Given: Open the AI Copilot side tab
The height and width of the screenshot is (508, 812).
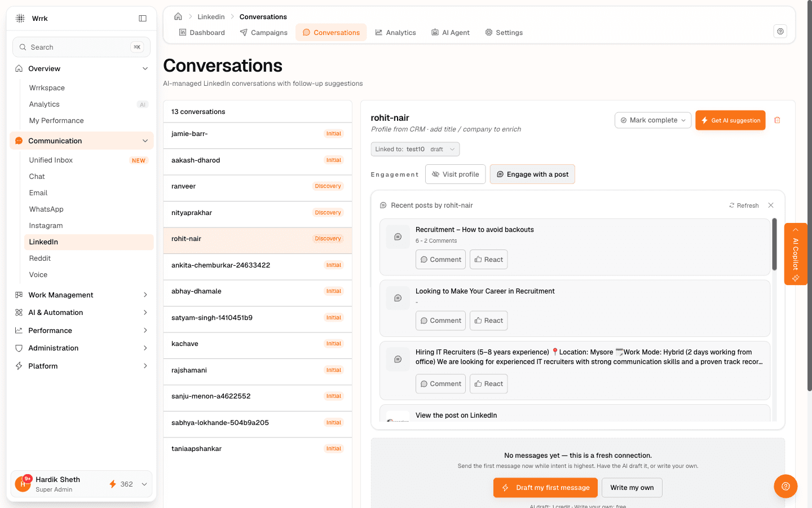Looking at the screenshot, I should point(796,254).
